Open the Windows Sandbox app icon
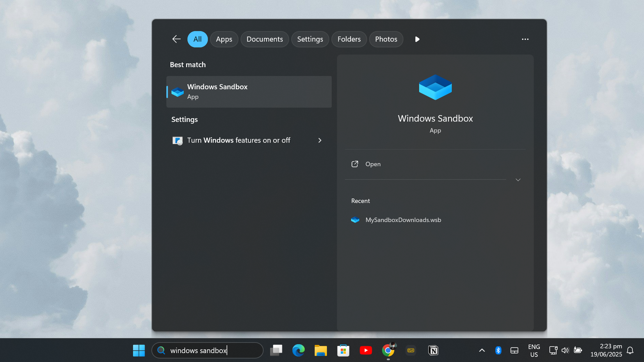This screenshot has width=644, height=362. point(178,91)
